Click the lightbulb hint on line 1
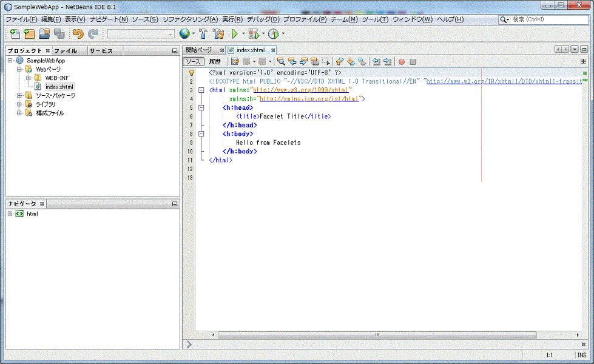The height and width of the screenshot is (364, 594). [191, 73]
